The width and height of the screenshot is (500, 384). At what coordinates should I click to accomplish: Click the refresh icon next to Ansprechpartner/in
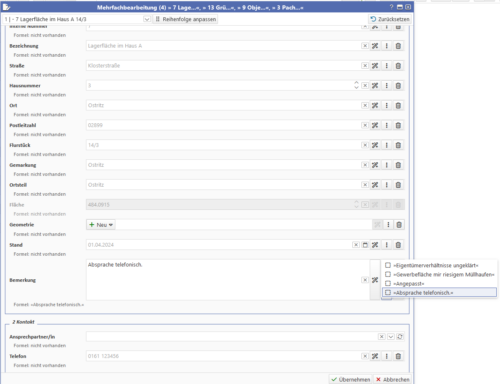coord(400,337)
